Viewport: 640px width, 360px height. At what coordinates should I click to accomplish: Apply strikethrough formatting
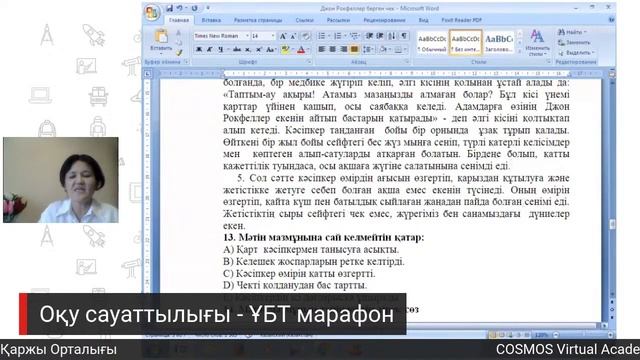237,50
